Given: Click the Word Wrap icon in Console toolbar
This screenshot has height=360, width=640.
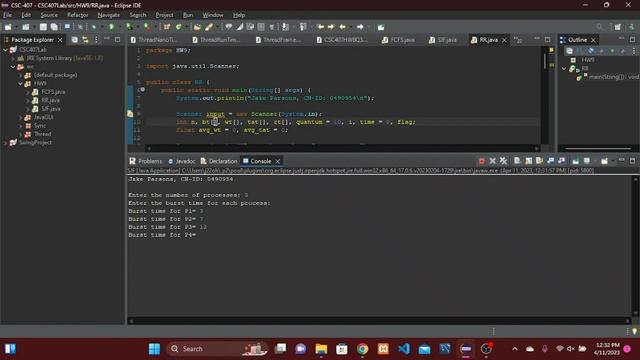Looking at the screenshot, I should [x=540, y=161].
